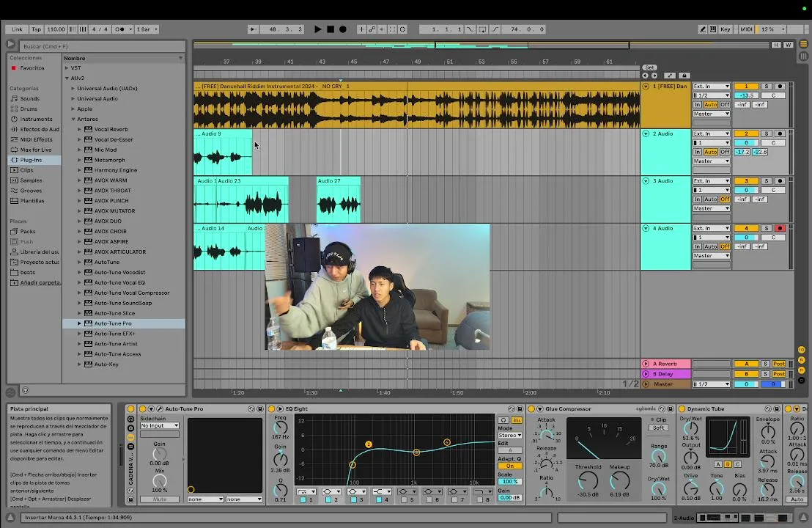The image size is (812, 528).
Task: Expand Universal Audio (UADx) folder
Action: coord(73,89)
